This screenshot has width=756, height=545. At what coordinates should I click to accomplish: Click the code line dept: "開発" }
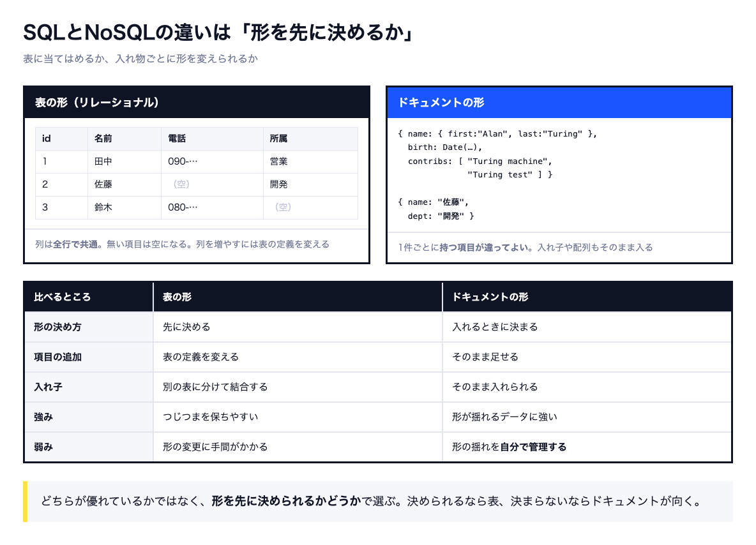[x=441, y=216]
